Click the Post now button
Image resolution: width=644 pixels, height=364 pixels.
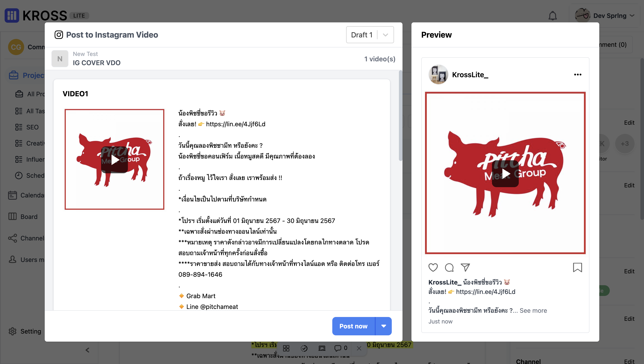tap(354, 326)
